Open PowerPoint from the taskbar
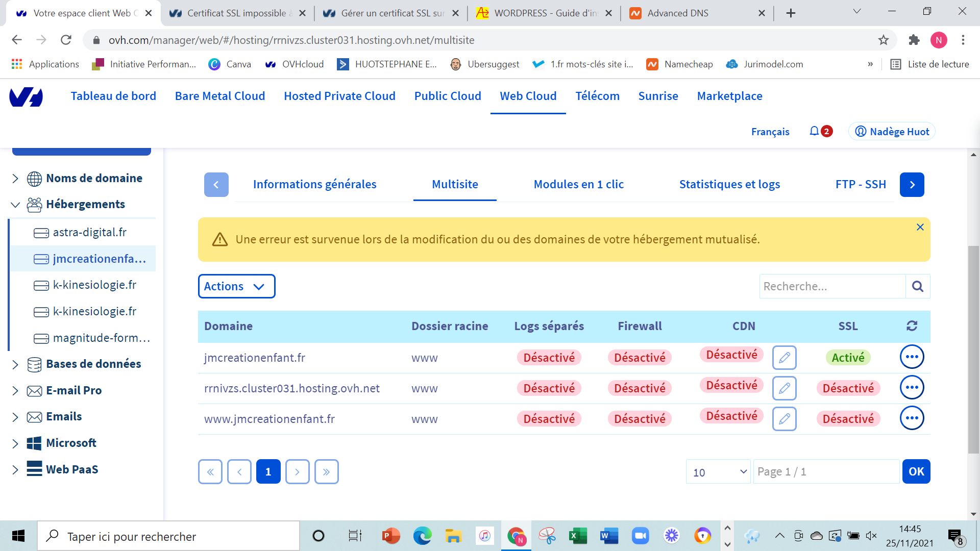This screenshot has height=551, width=980. click(391, 536)
